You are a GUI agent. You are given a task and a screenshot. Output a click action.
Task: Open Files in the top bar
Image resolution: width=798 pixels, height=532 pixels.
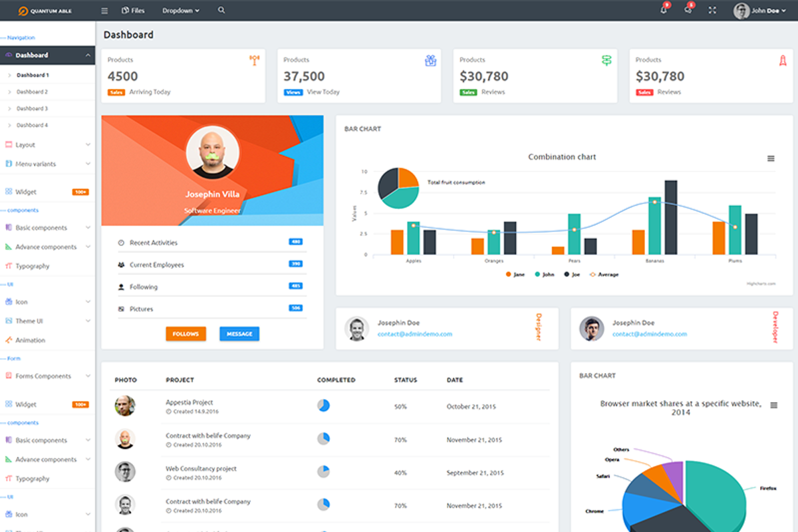[x=133, y=11]
